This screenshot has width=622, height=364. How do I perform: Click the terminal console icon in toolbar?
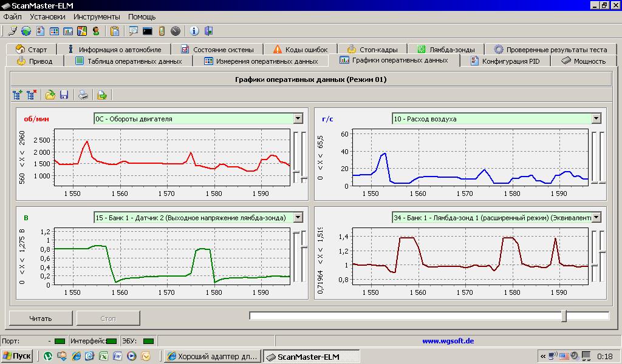coord(147,31)
